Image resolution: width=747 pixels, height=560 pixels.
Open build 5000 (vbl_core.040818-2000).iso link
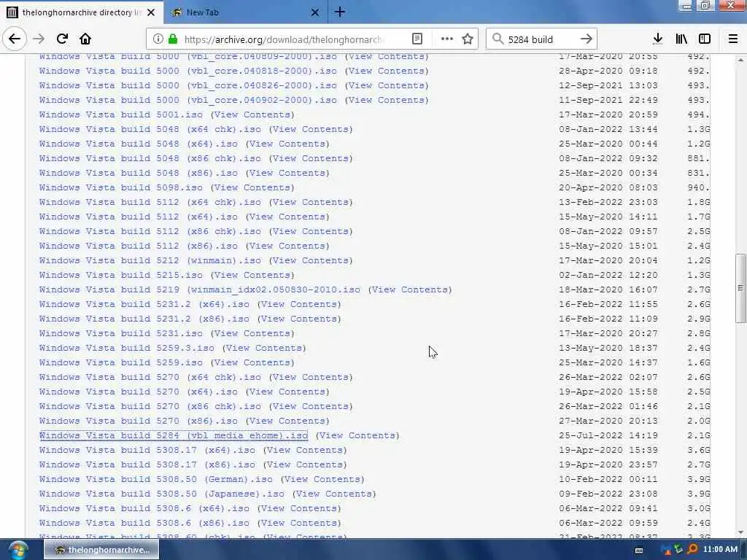pyautogui.click(x=188, y=71)
